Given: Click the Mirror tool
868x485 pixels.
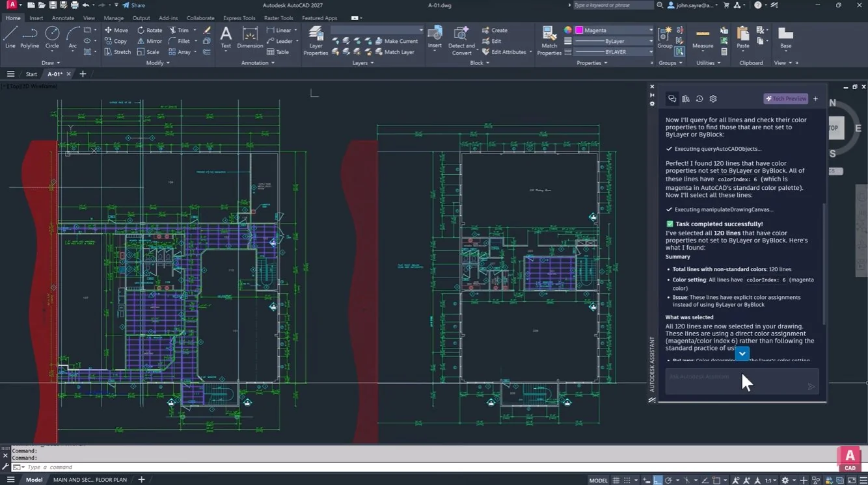Looking at the screenshot, I should point(150,41).
